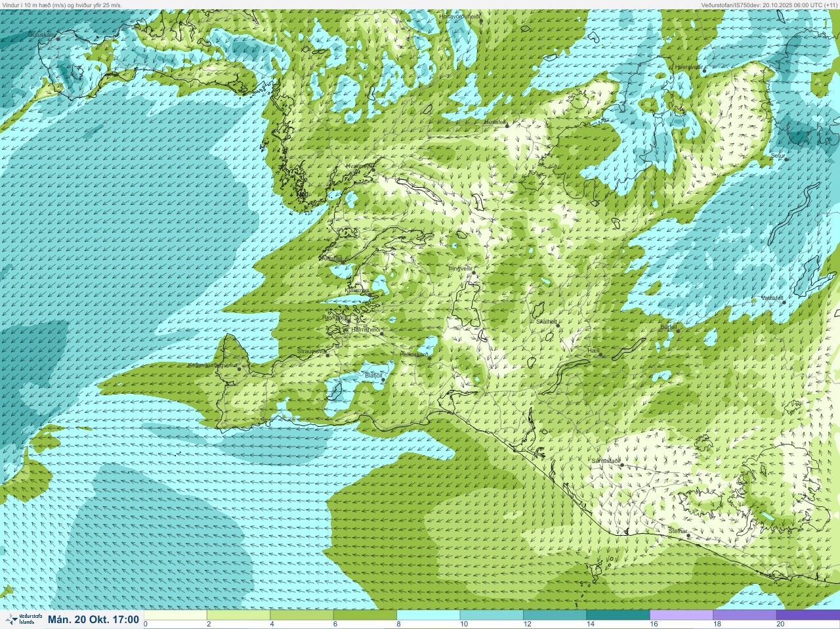Screen dimensions: 840x629
Task: Select the above 20 m/s legend color swatch
Action: coord(807,615)
